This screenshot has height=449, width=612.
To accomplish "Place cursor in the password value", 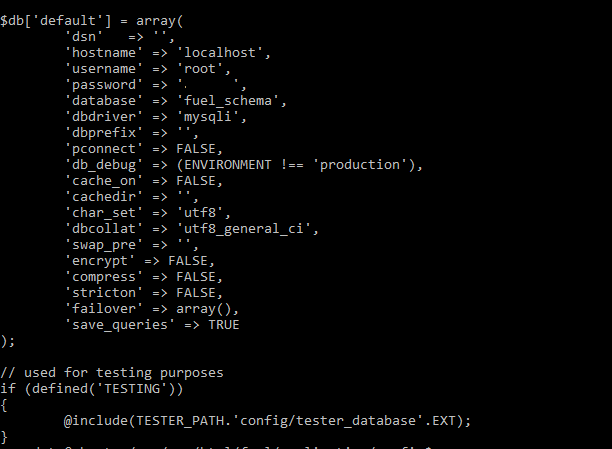I will coord(208,85).
